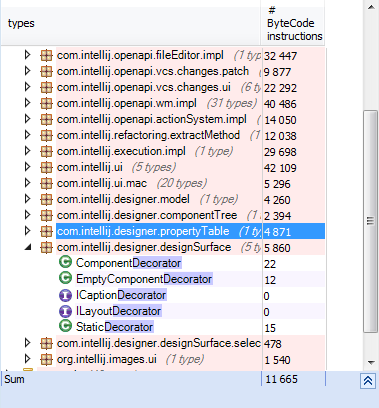Click the vertical scrollbar thumb
Viewport: 379px width, 408px height.
[370, 221]
